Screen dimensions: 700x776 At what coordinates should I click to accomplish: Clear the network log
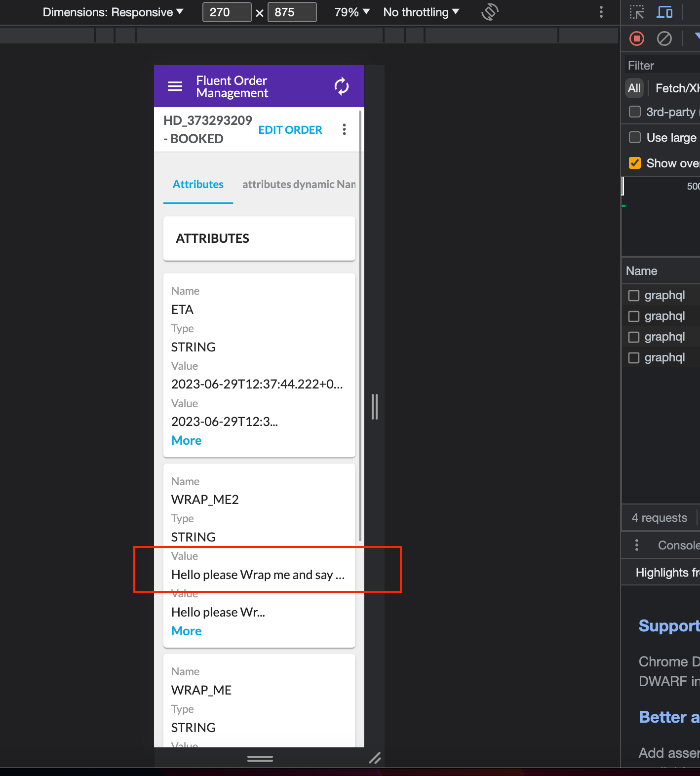tap(664, 39)
